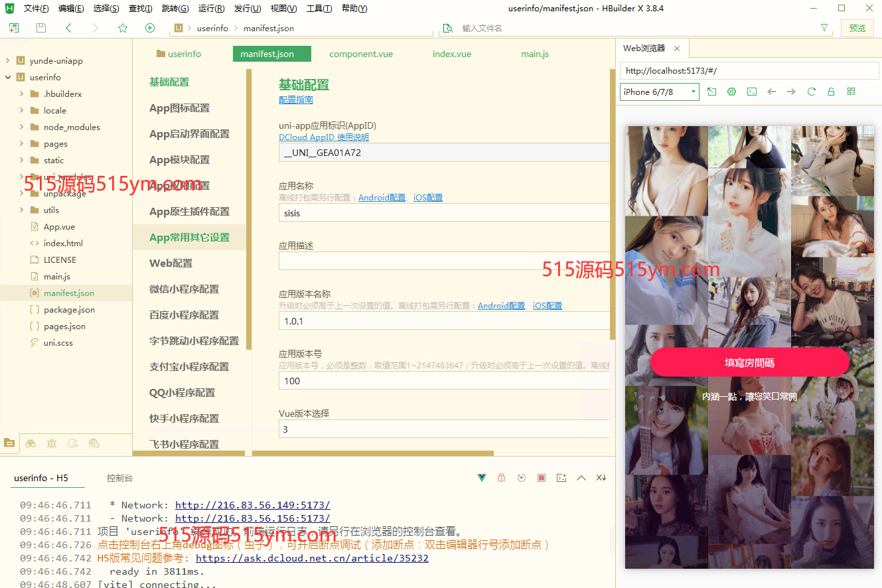Stop the running project with the red square icon
This screenshot has height=588, width=882.
click(542, 477)
